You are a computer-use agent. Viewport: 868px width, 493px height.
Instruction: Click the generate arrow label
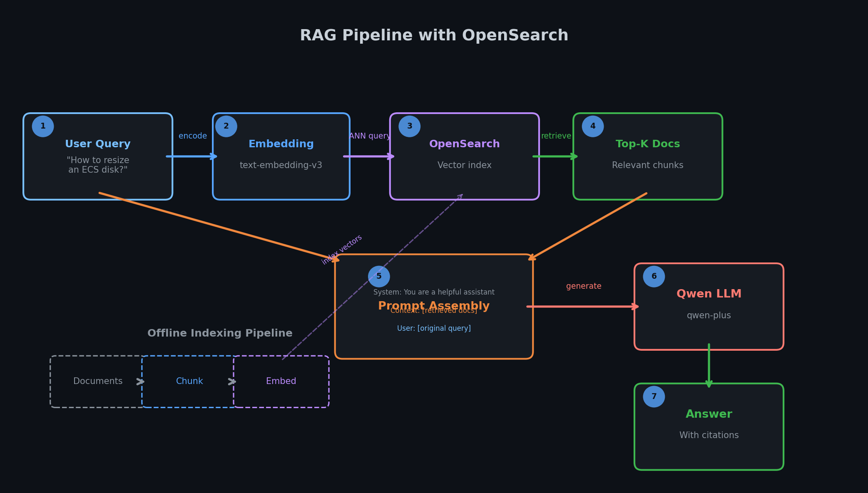[x=584, y=286]
